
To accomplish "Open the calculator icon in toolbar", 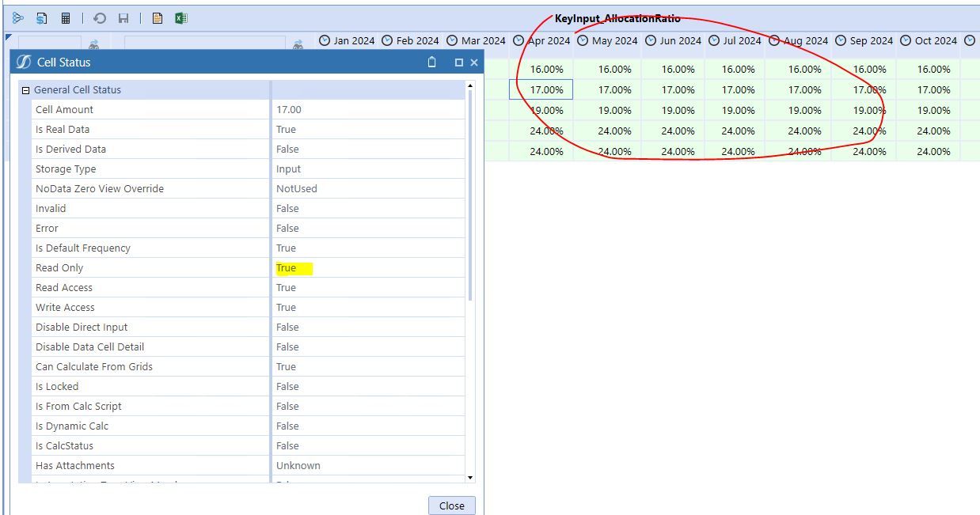I will 66,18.
